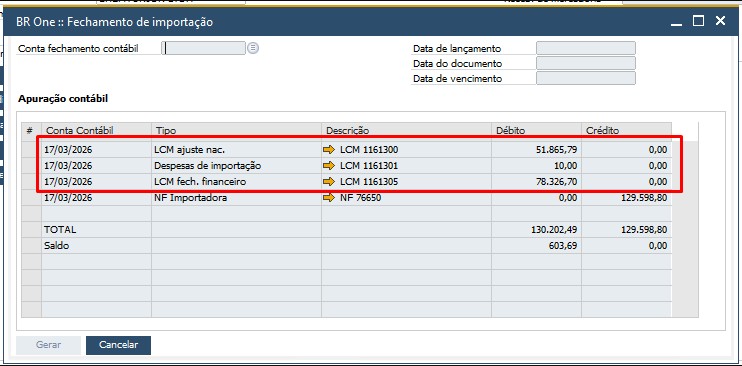Click the Data de lançamento field
Image resolution: width=742 pixels, height=366 pixels.
[x=586, y=48]
